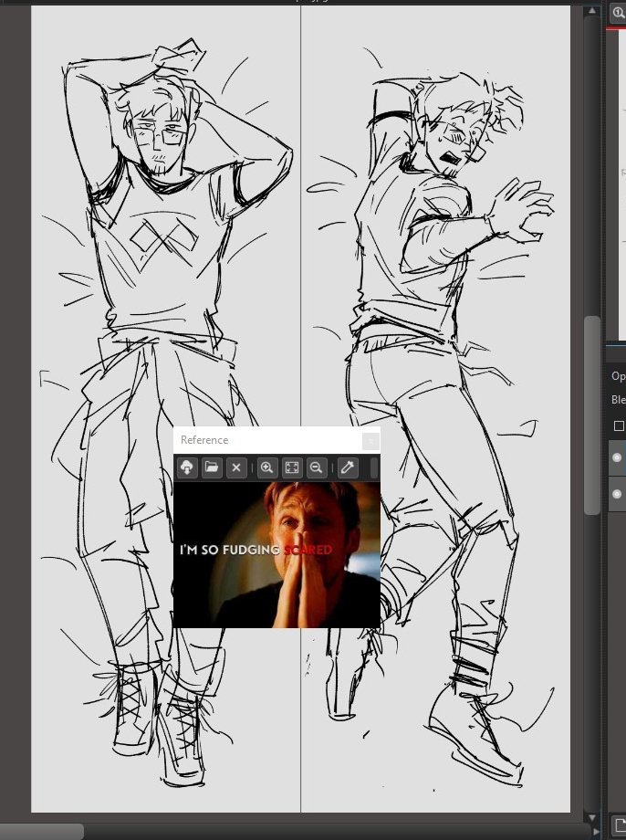
Task: Zoom in on the reference image
Action: (x=266, y=467)
